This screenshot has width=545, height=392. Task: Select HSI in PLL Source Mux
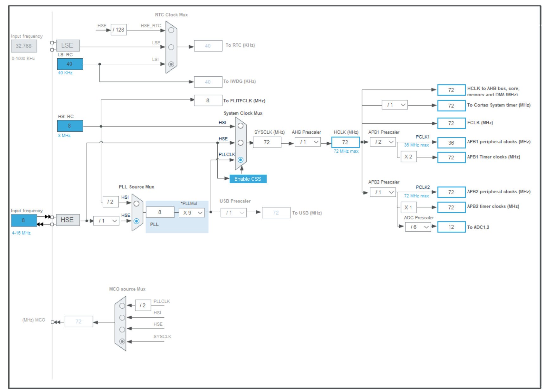137,204
